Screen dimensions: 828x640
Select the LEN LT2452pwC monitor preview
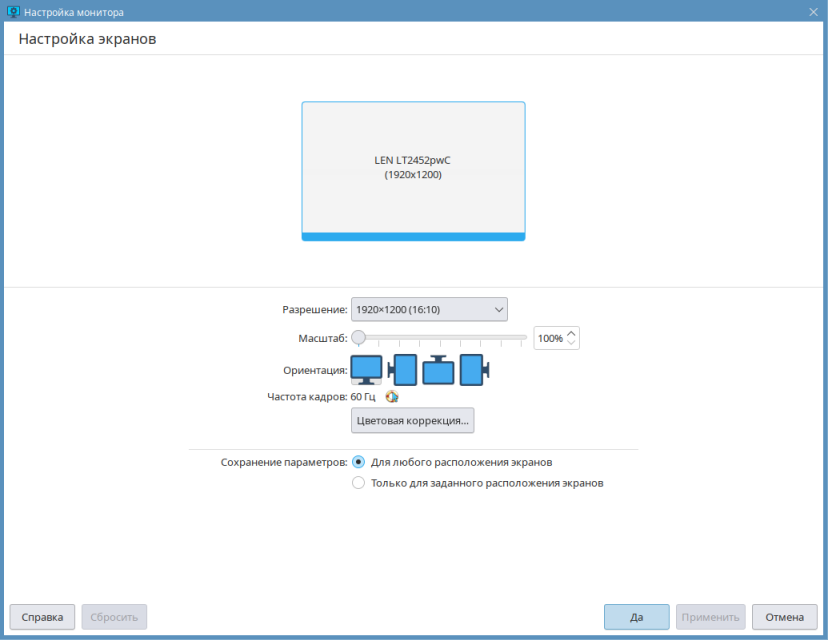[413, 170]
